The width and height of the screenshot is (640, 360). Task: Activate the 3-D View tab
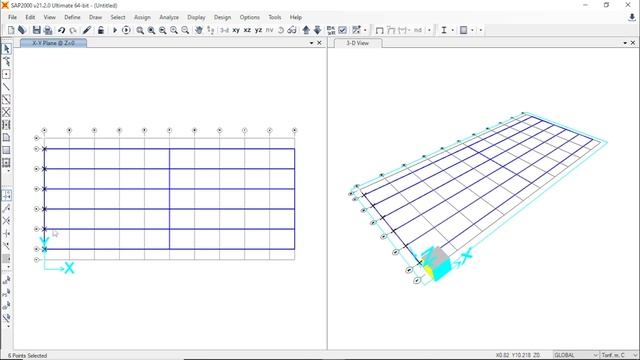(358, 43)
